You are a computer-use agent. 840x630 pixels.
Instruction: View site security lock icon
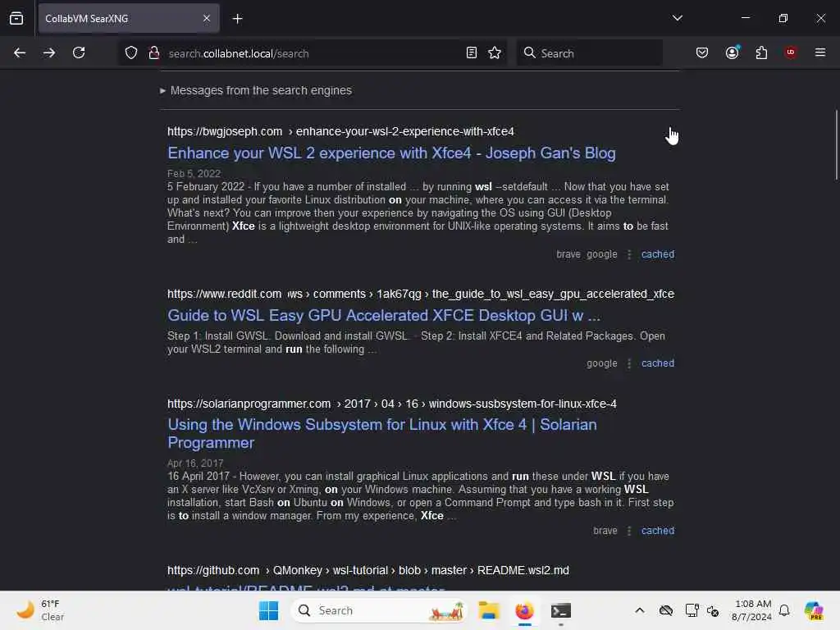point(153,52)
